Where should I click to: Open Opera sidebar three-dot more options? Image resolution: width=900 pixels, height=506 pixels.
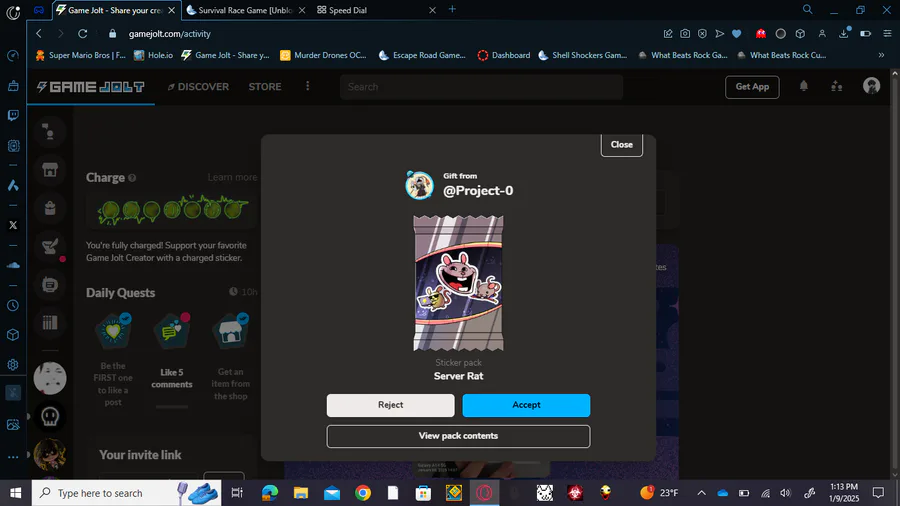click(13, 457)
